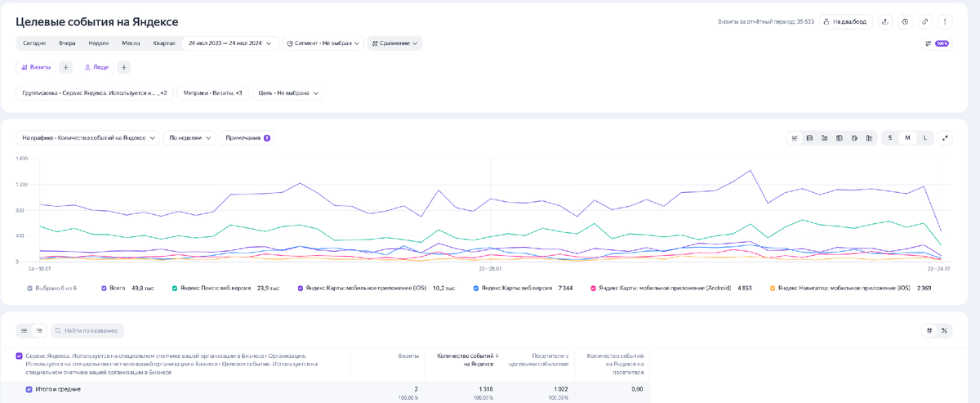Toggle the Выбрано 6 из 6 legend checkbox
The height and width of the screenshot is (403, 980).
coord(30,288)
